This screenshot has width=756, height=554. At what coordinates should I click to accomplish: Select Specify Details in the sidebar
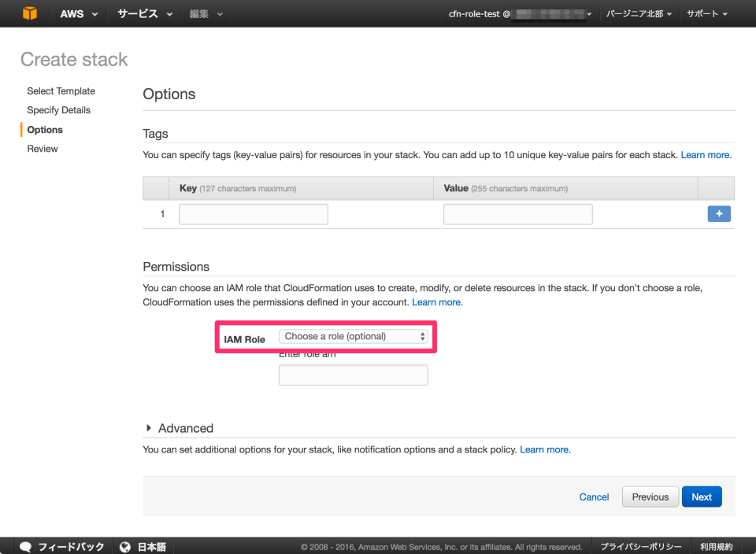point(61,109)
